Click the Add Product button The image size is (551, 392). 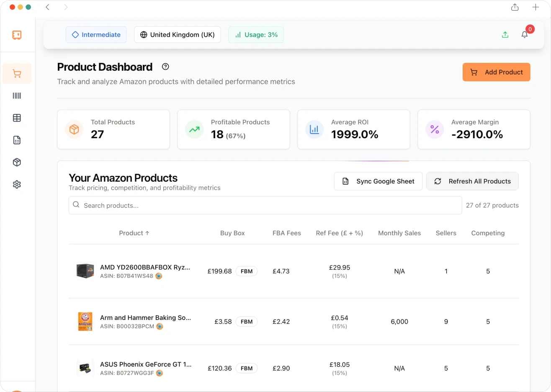pyautogui.click(x=496, y=72)
